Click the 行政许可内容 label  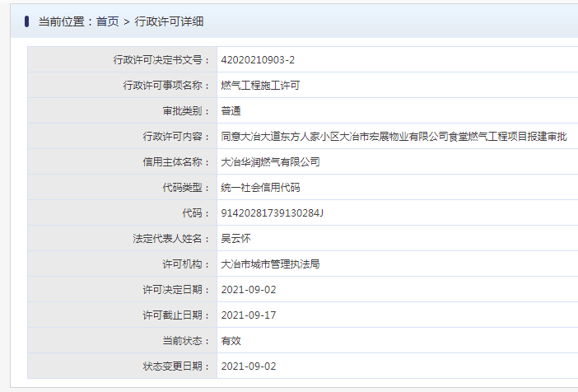pos(176,137)
